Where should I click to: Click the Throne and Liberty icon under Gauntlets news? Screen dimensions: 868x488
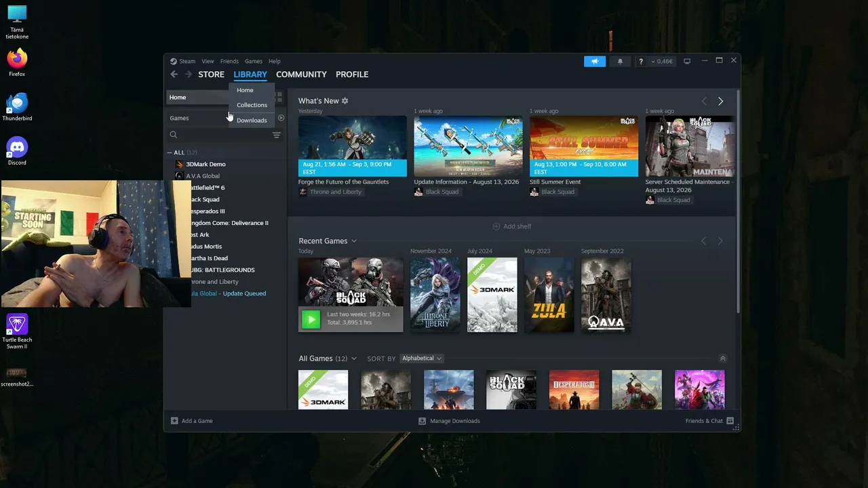(302, 192)
